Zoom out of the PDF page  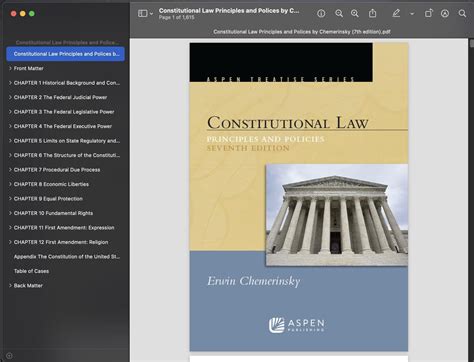[x=339, y=13]
